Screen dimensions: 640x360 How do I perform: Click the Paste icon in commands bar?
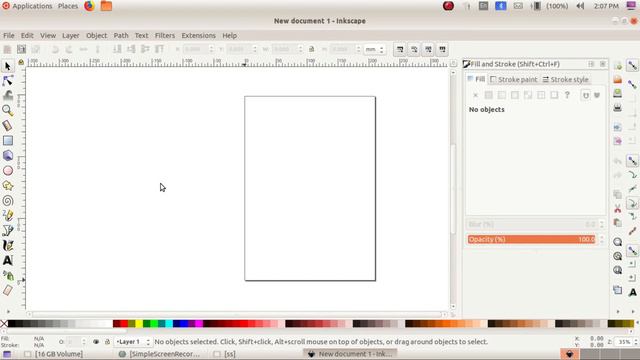pos(618,223)
